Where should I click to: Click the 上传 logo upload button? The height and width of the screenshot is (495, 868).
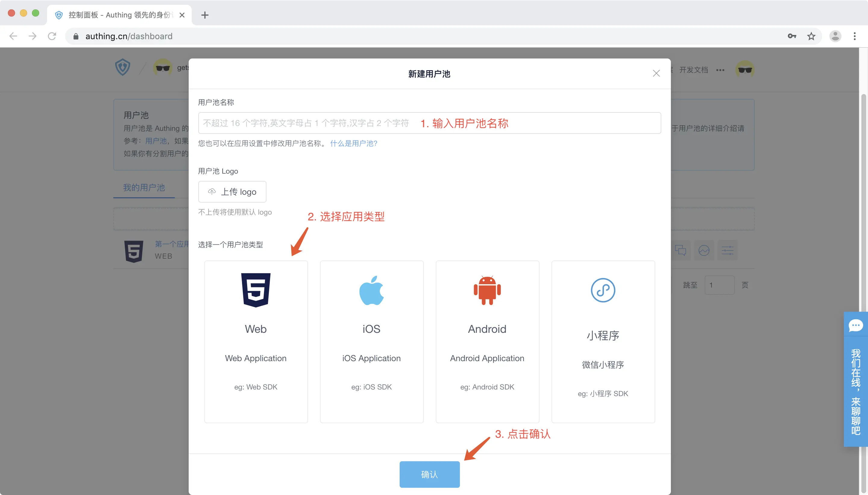(232, 192)
